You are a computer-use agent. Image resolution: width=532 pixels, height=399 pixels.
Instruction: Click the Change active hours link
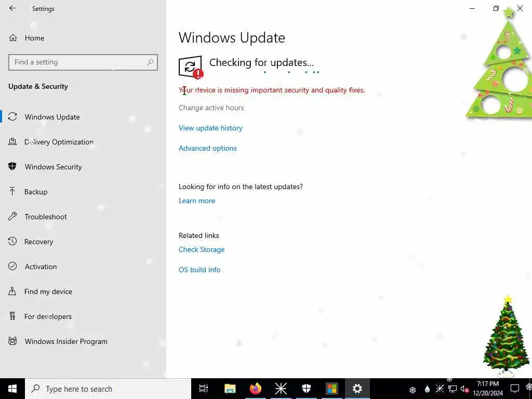click(211, 108)
